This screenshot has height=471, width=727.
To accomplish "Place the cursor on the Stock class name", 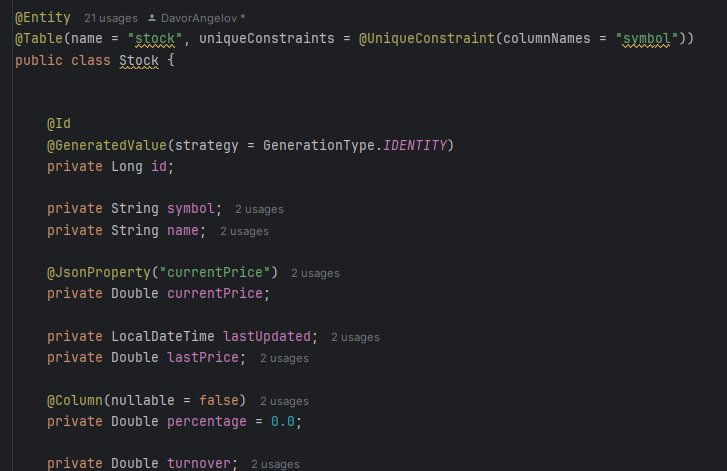I will pos(138,61).
